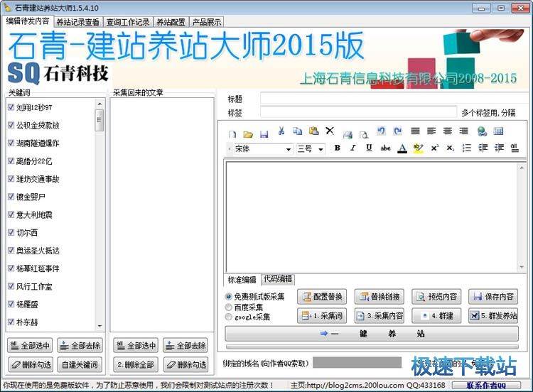The width and height of the screenshot is (533, 392).
Task: Click the Cut scissors icon
Action: 281,131
